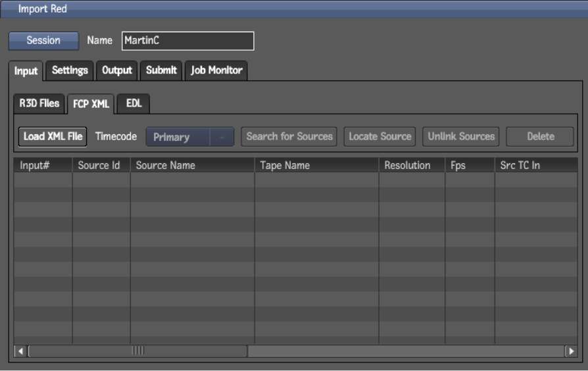This screenshot has width=588, height=371.
Task: Click the Name field containing MartinC
Action: [x=187, y=41]
